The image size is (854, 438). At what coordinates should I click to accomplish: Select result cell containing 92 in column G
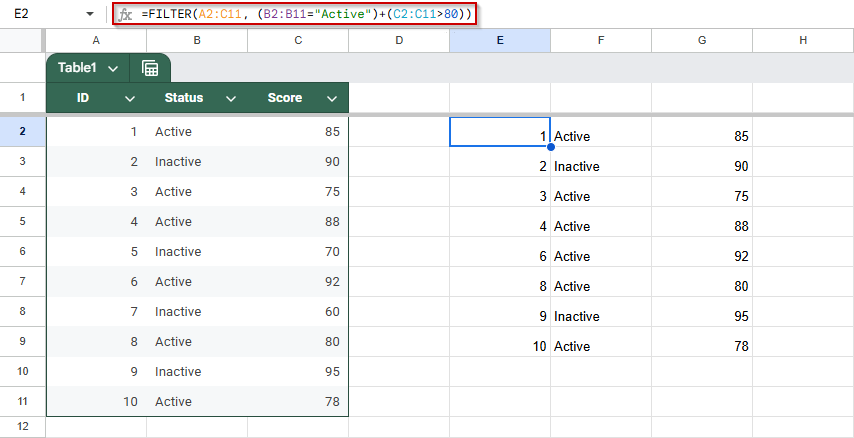pos(702,257)
